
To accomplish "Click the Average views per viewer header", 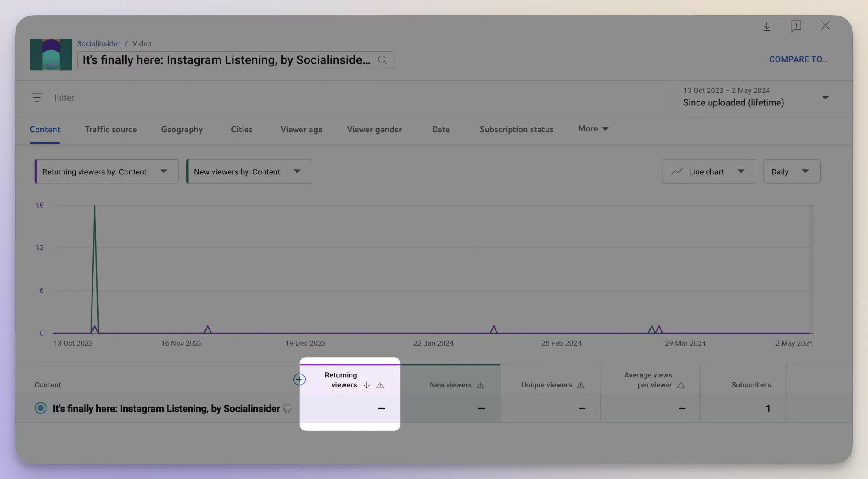I will [648, 380].
